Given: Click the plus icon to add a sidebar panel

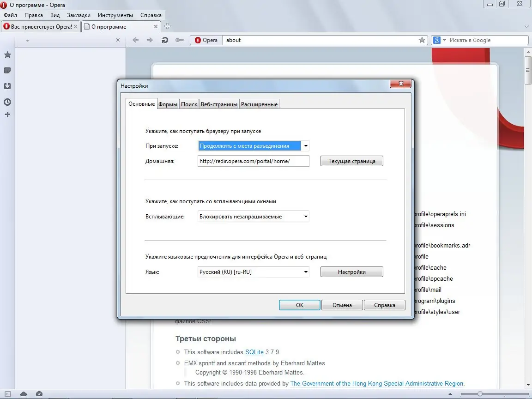Looking at the screenshot, I should tap(7, 115).
